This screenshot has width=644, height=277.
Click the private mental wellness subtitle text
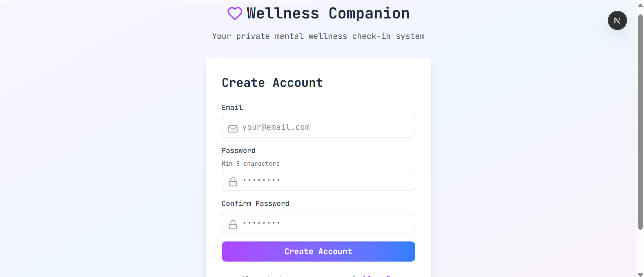pos(318,36)
